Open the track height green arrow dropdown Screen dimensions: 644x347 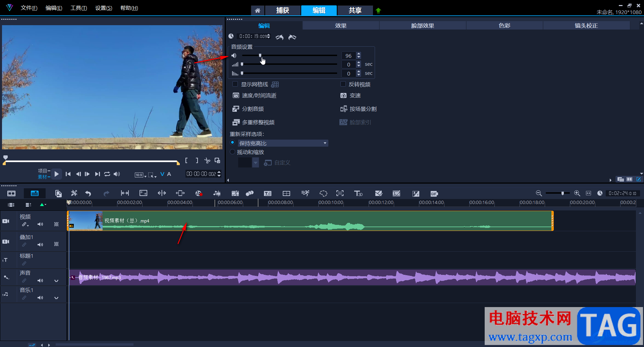tap(43, 204)
